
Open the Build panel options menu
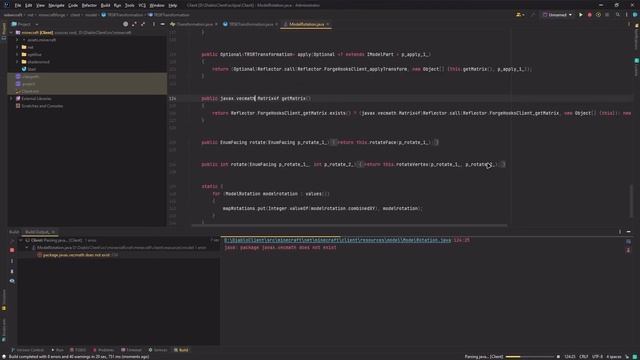click(x=620, y=232)
